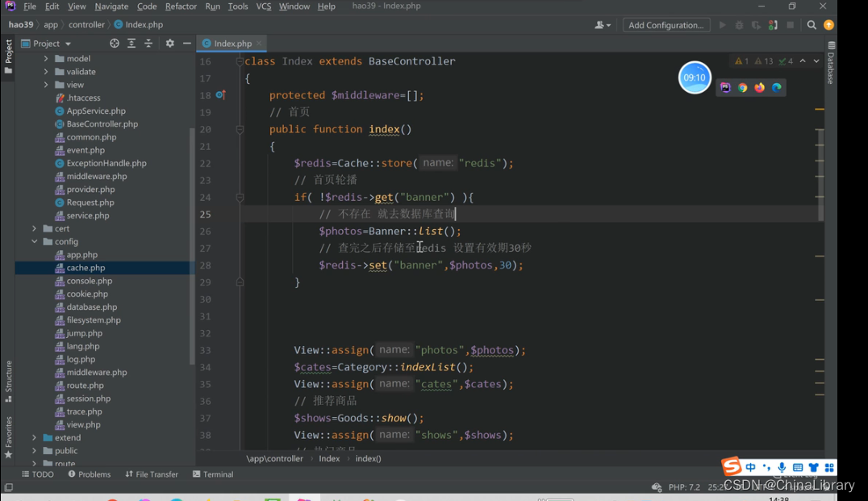Expand the validate folder

[x=46, y=72]
